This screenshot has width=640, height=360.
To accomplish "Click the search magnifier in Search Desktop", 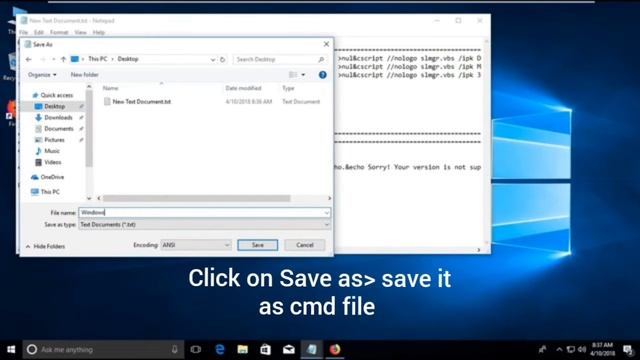I will 321,59.
